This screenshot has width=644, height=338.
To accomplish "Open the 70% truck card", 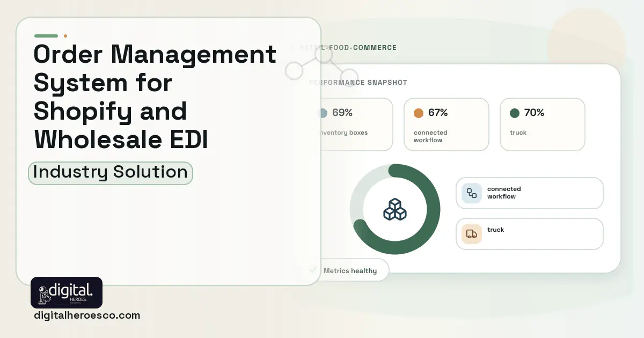I will click(x=543, y=124).
